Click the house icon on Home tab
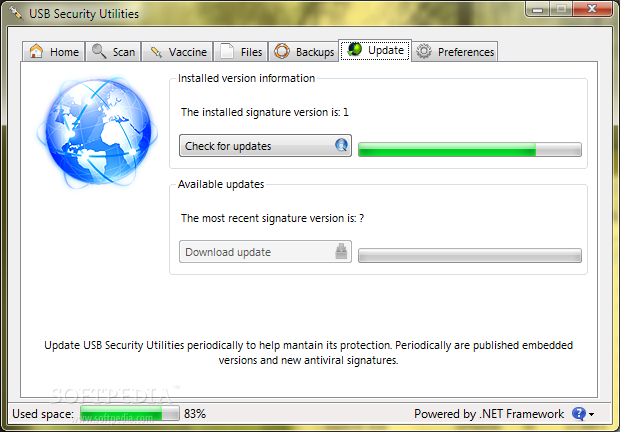 pos(36,51)
